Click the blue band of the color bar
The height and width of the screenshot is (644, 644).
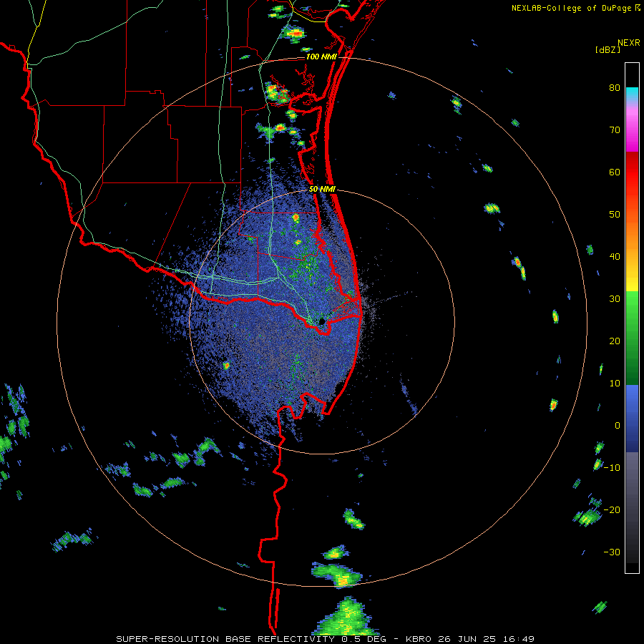pos(632,419)
